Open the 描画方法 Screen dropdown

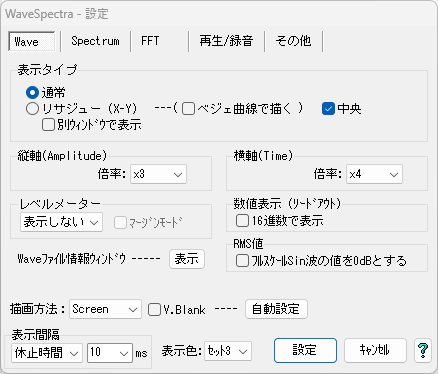tap(105, 309)
